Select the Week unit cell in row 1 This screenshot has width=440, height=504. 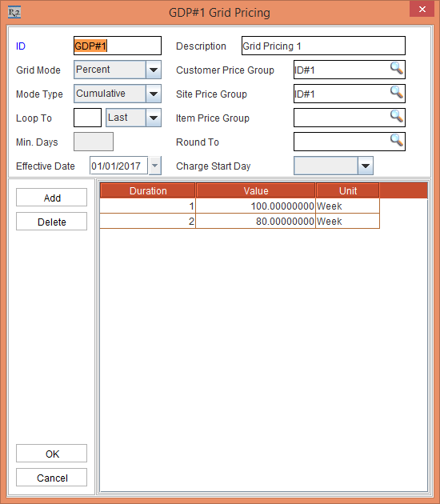[348, 206]
